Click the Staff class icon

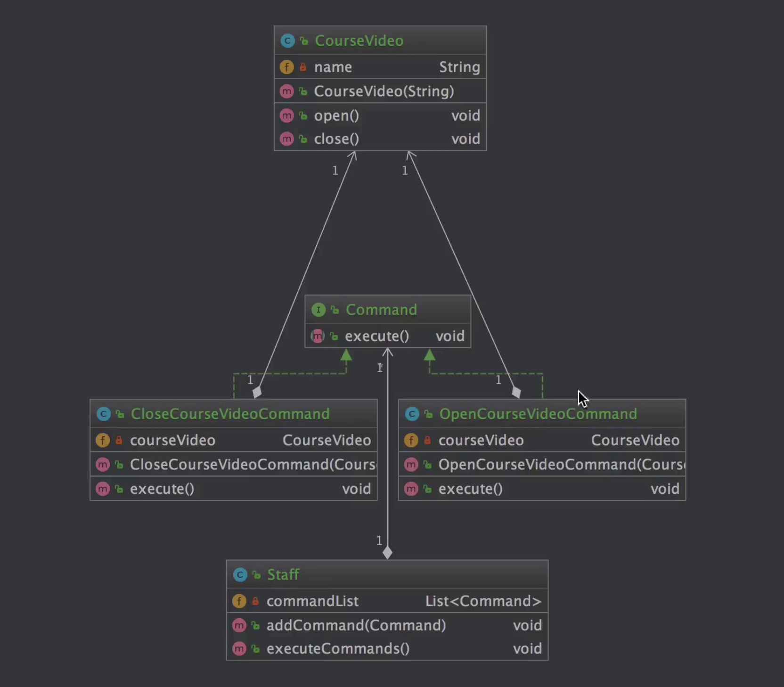[240, 575]
